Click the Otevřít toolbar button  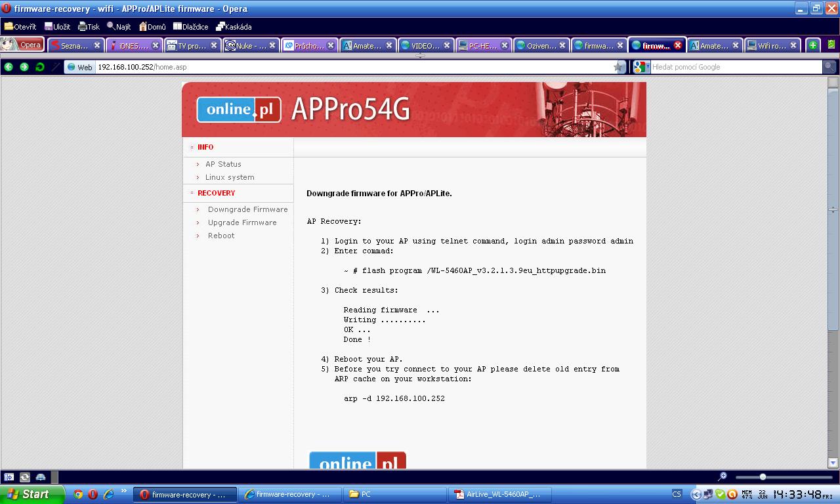20,27
